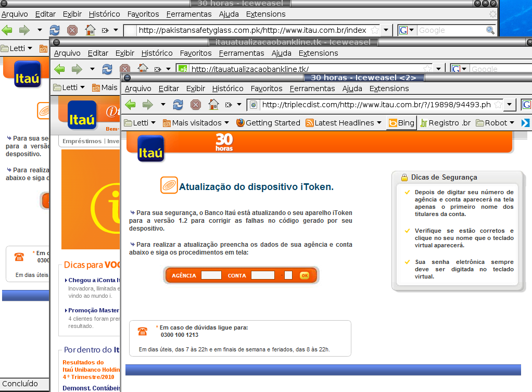Reload the pakistansafetyglass.com window
Screen dimensions: 532x392
point(54,30)
